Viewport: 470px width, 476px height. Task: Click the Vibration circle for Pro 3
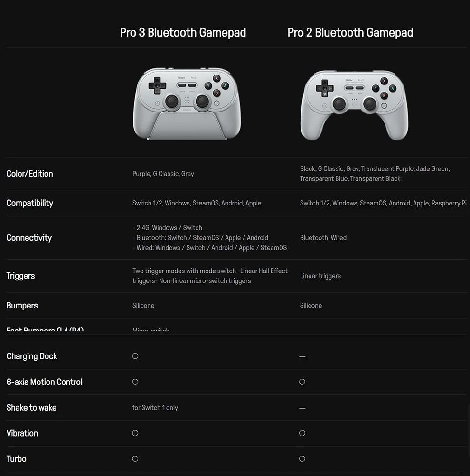pyautogui.click(x=135, y=433)
